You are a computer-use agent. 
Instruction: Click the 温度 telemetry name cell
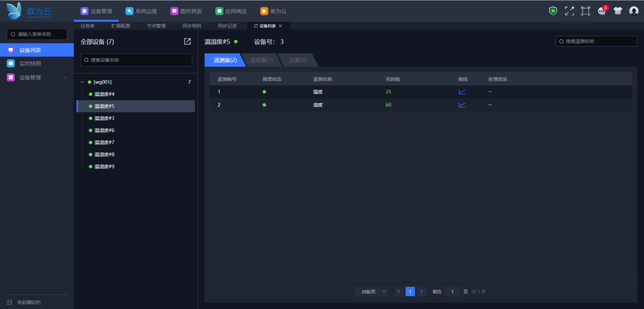318,92
